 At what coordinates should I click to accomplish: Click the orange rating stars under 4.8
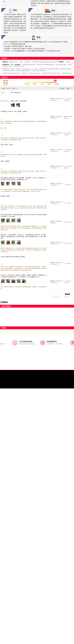click(x=5, y=85)
